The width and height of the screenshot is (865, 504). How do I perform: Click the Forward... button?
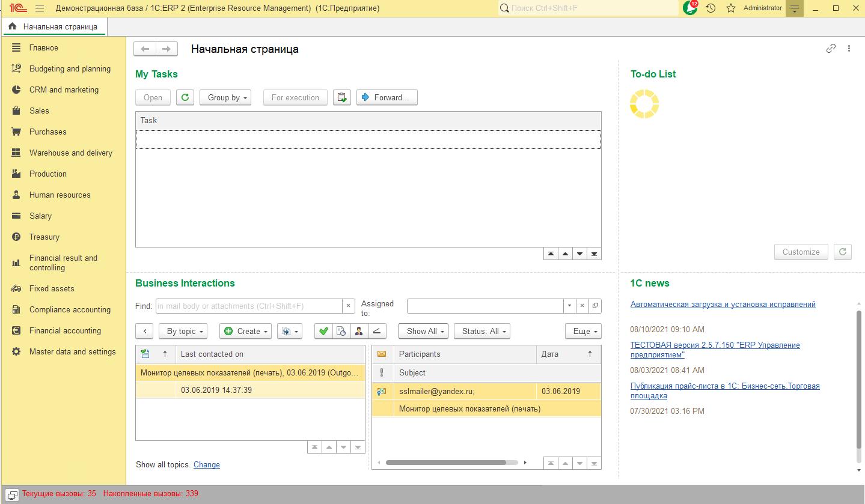click(387, 97)
